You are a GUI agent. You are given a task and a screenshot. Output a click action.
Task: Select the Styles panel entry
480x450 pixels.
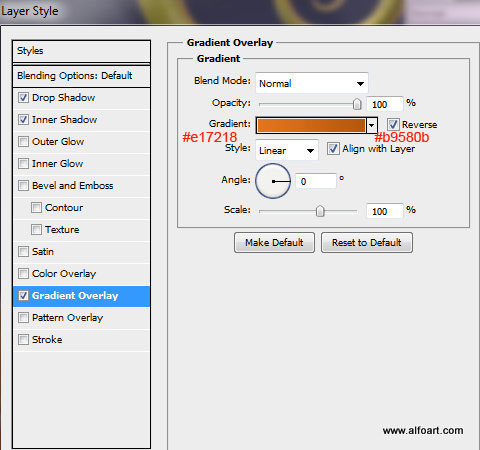coord(81,51)
